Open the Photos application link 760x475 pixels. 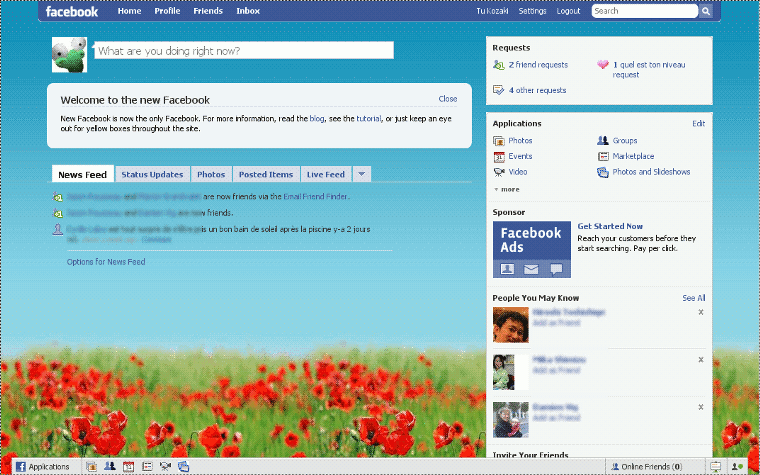click(x=520, y=141)
